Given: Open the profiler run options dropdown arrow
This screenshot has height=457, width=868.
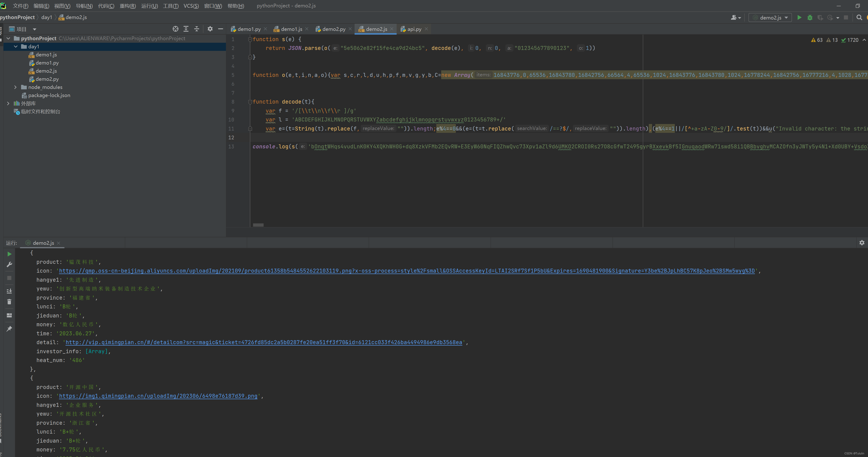Looking at the screenshot, I should pos(838,18).
